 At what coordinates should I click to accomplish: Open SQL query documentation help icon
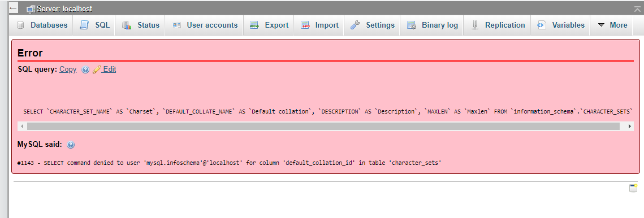pyautogui.click(x=85, y=70)
